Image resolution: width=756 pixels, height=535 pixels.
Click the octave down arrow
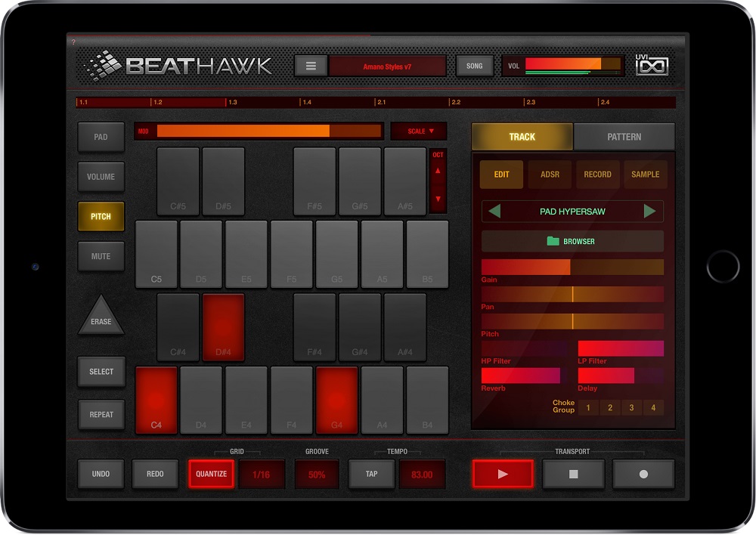pyautogui.click(x=437, y=199)
